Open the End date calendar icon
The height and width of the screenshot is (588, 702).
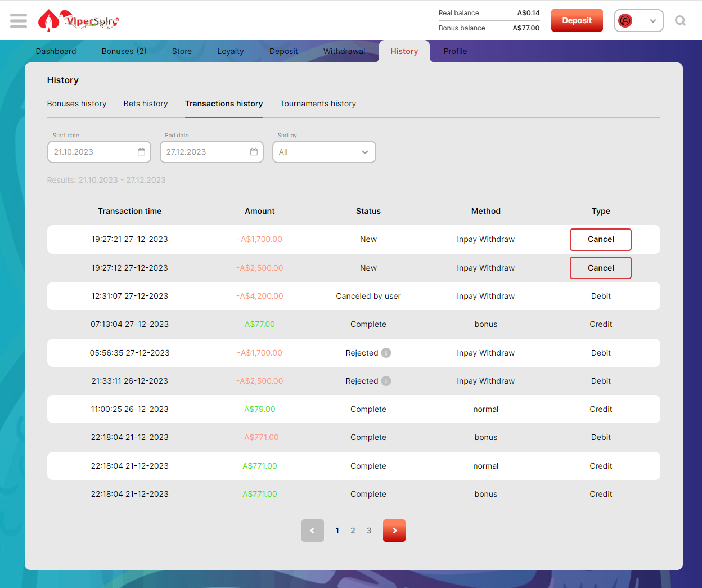(254, 152)
